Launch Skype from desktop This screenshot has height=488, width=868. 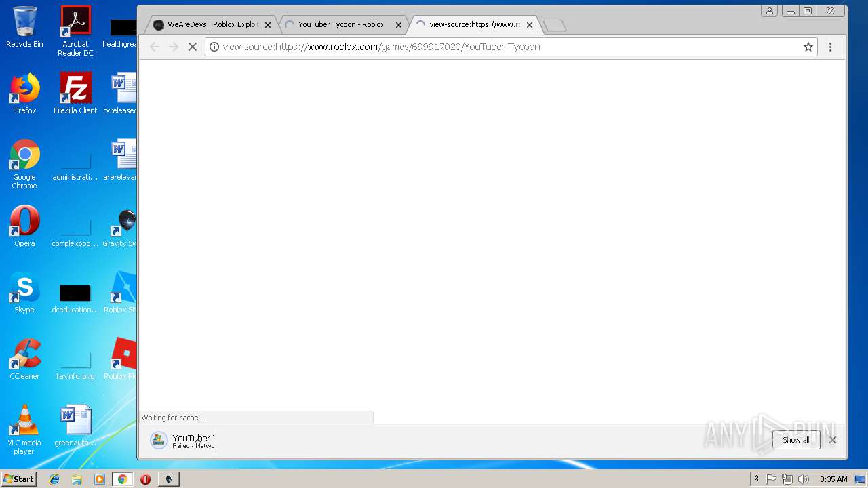pos(24,293)
